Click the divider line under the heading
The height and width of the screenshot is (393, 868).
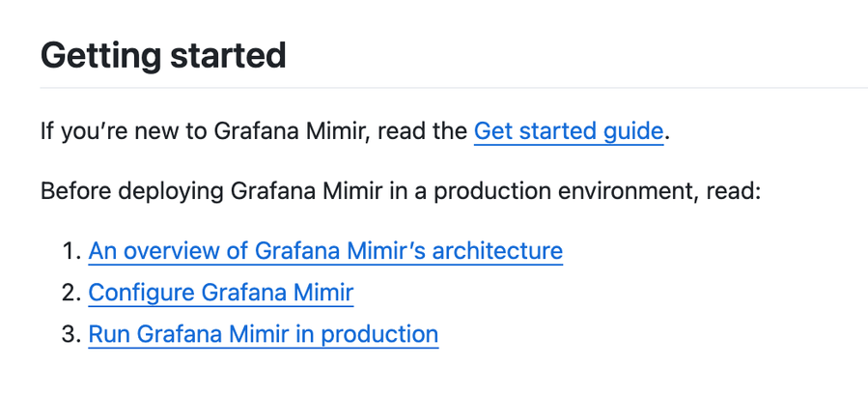coord(454,88)
